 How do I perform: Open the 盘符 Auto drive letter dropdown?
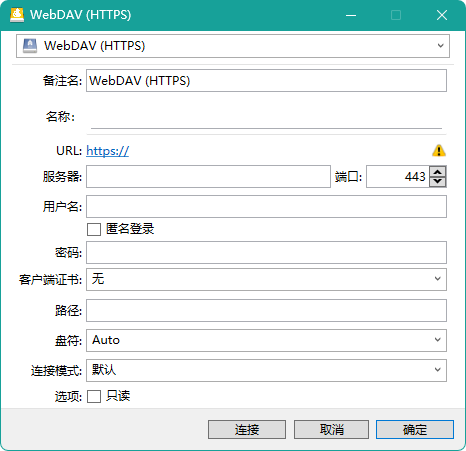pos(266,340)
